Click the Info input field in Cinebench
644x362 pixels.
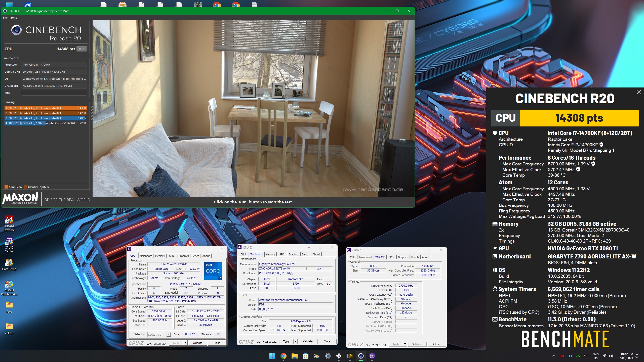click(54, 93)
